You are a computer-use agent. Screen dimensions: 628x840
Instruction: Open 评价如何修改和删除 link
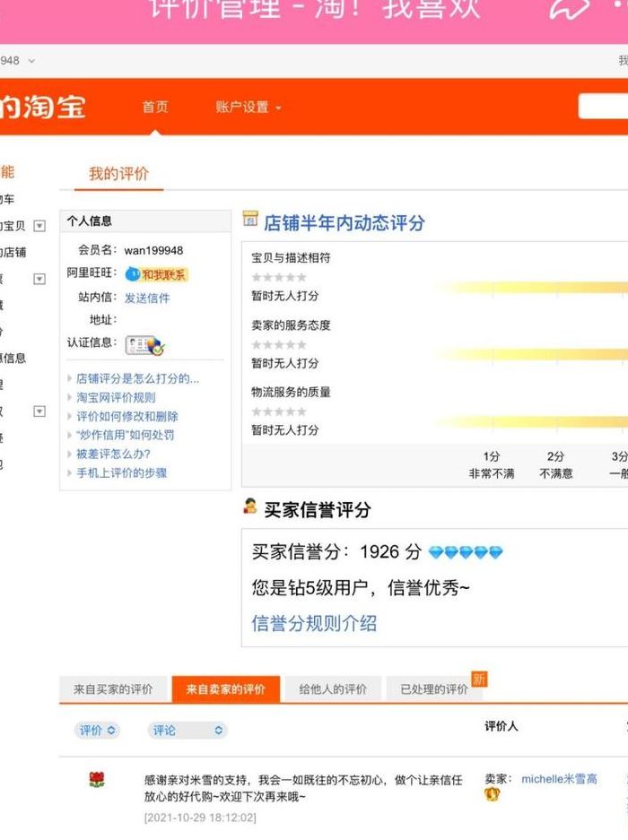point(127,416)
